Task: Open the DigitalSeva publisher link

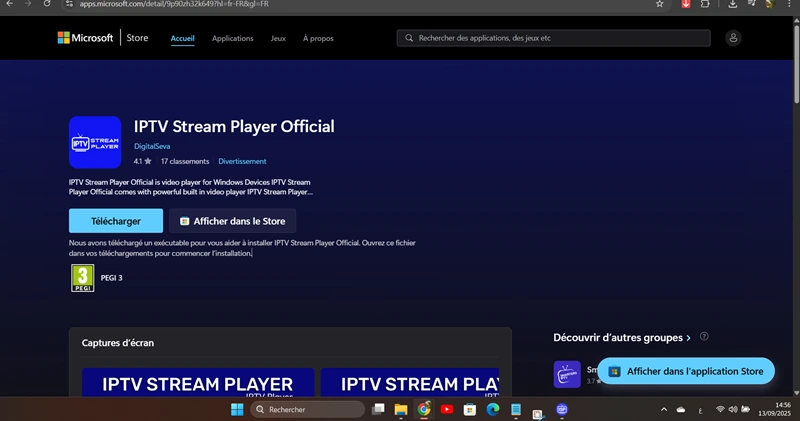Action: [152, 146]
